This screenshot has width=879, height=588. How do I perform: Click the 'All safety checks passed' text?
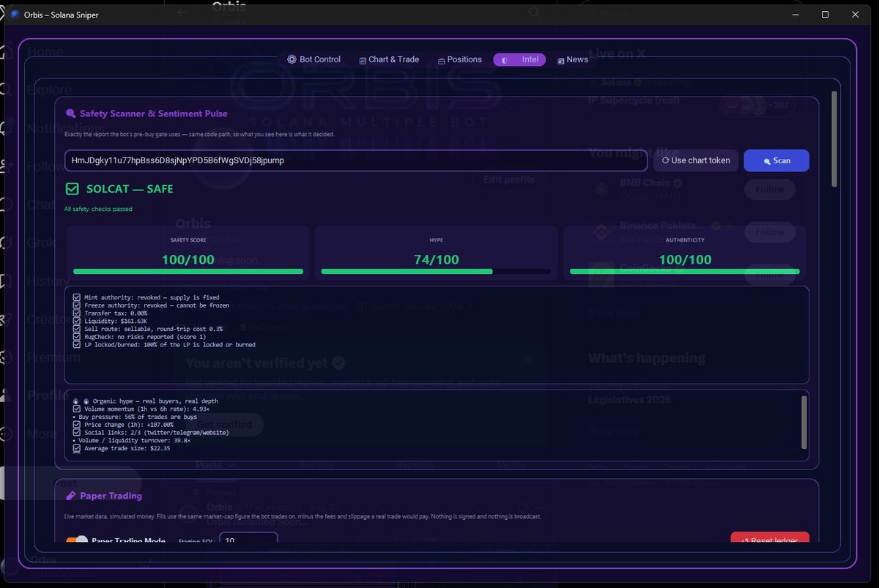tap(98, 209)
